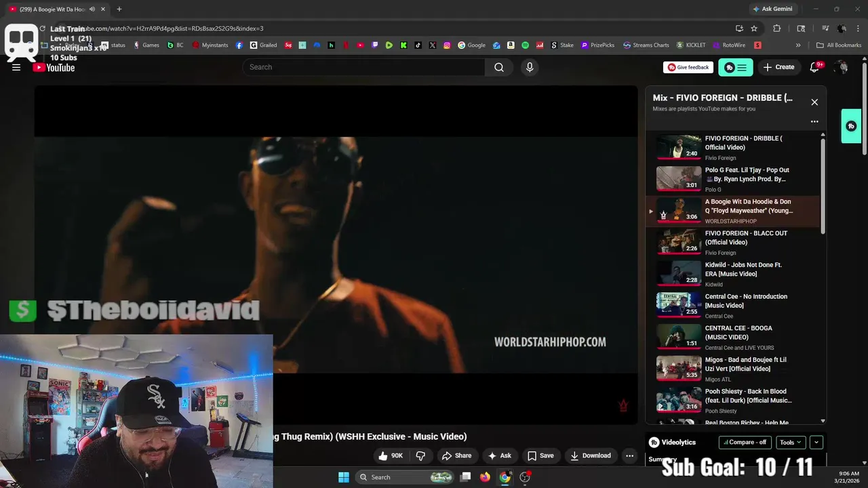868x488 pixels.
Task: Open the Windows Start button
Action: coord(344,477)
